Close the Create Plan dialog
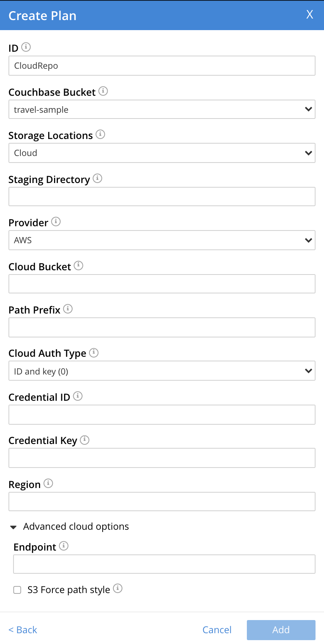Screen dimensions: 324x644 [x=309, y=15]
